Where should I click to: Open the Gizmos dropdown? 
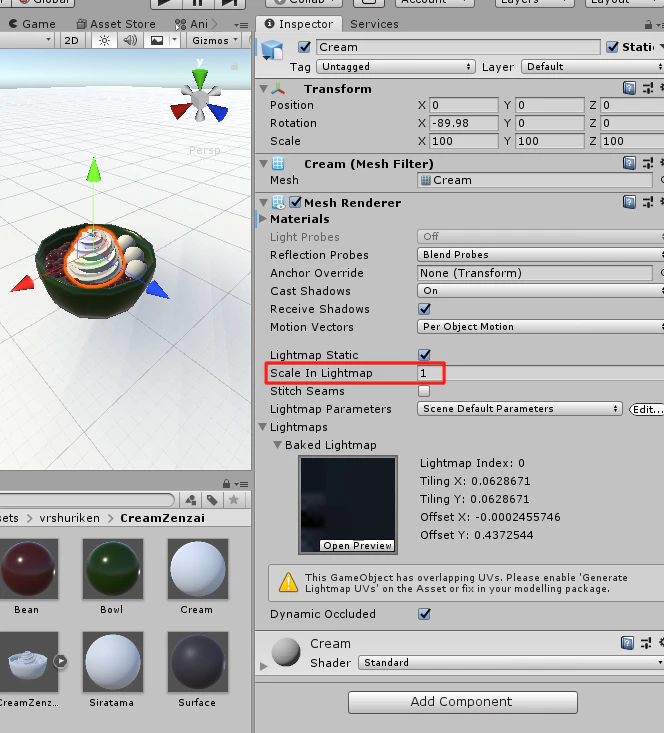pyautogui.click(x=215, y=41)
